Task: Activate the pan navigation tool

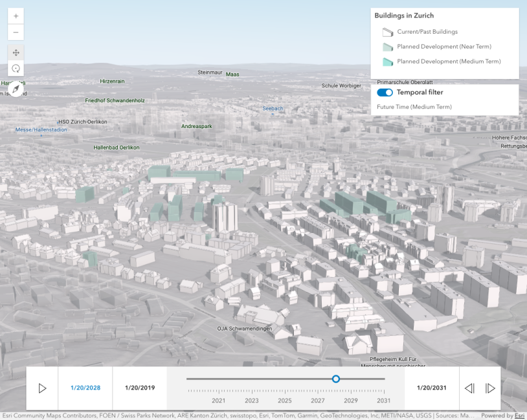Action: coord(16,52)
